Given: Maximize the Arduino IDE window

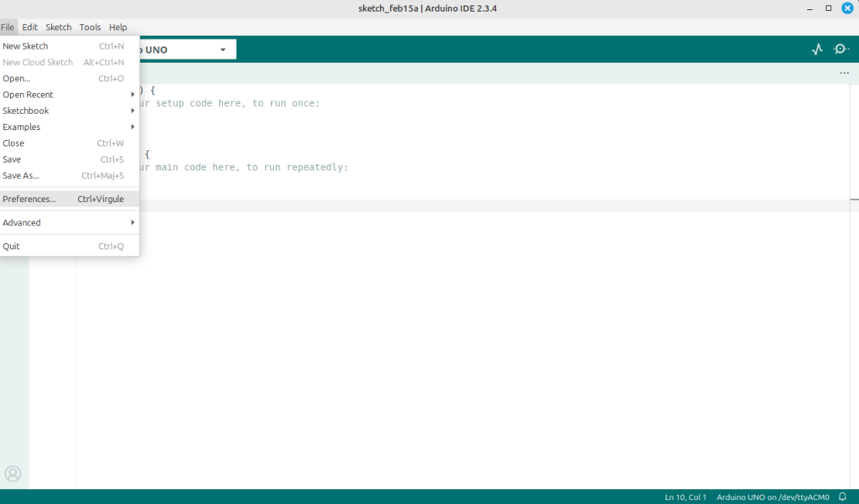Looking at the screenshot, I should (x=828, y=8).
